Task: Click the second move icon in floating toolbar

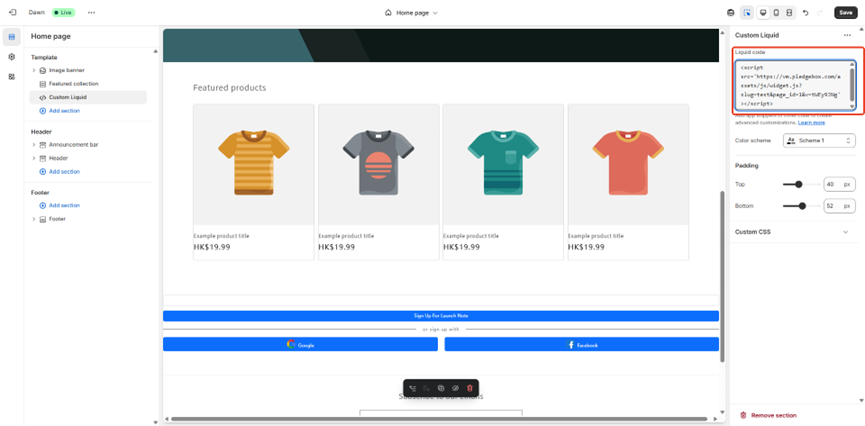Action: (427, 388)
